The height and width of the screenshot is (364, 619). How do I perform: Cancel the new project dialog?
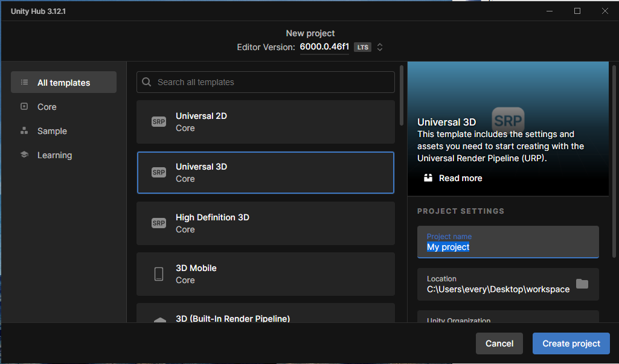coord(499,343)
